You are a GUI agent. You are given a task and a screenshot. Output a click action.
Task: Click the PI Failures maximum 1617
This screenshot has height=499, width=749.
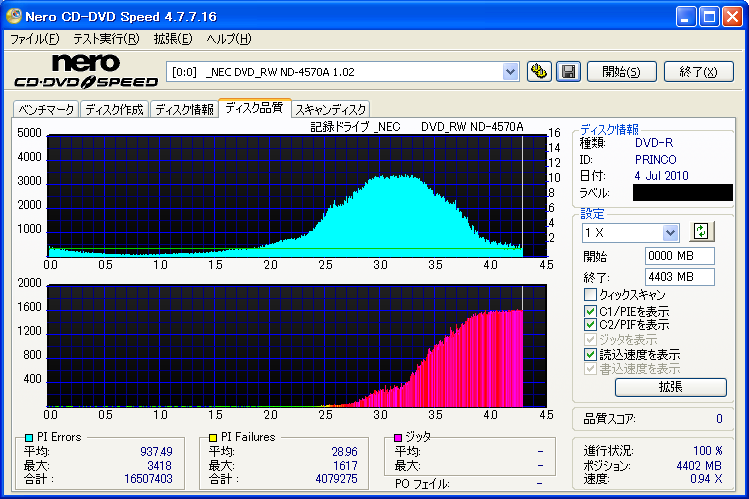pyautogui.click(x=345, y=465)
